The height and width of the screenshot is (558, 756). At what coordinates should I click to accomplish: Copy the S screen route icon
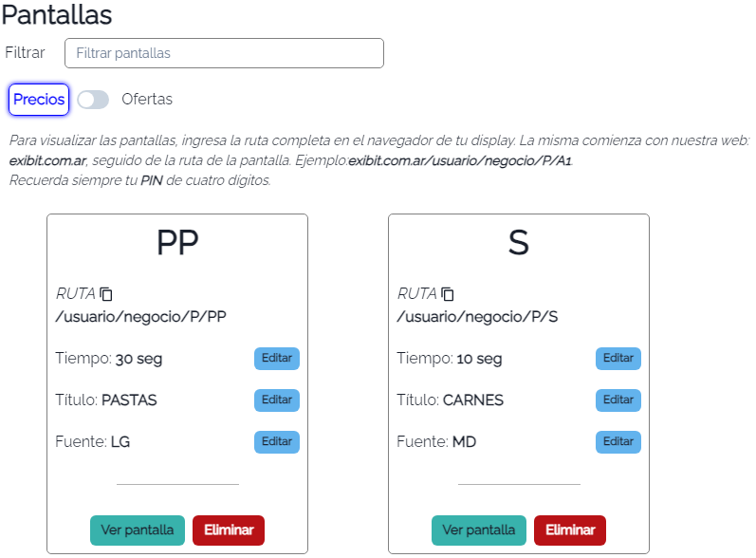click(x=448, y=294)
